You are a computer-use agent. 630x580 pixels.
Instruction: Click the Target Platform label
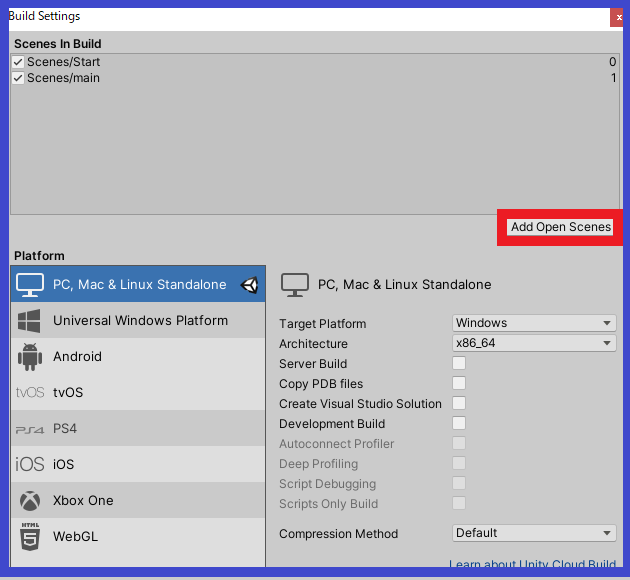(x=322, y=324)
